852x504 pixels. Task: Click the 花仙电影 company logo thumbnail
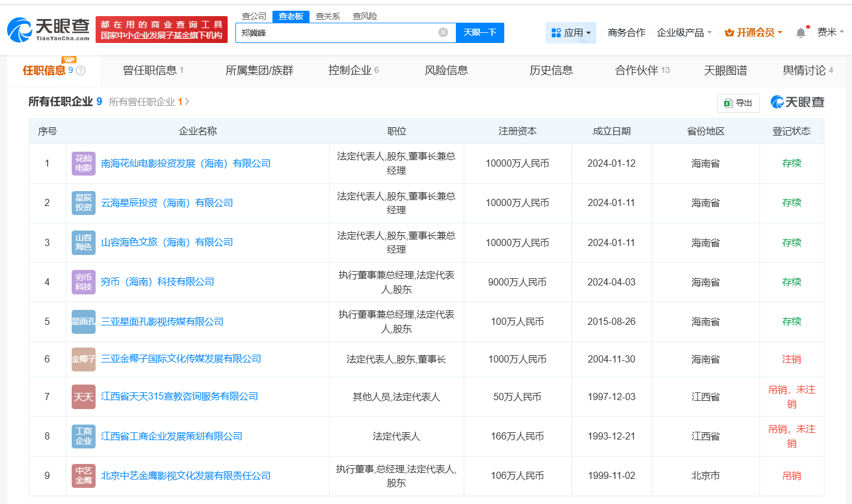click(83, 163)
